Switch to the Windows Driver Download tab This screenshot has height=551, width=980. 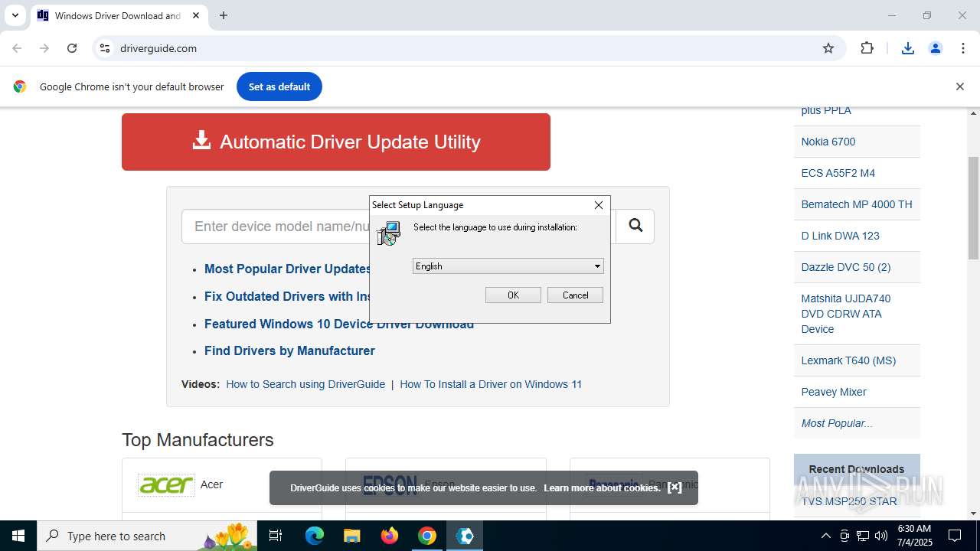tap(119, 15)
